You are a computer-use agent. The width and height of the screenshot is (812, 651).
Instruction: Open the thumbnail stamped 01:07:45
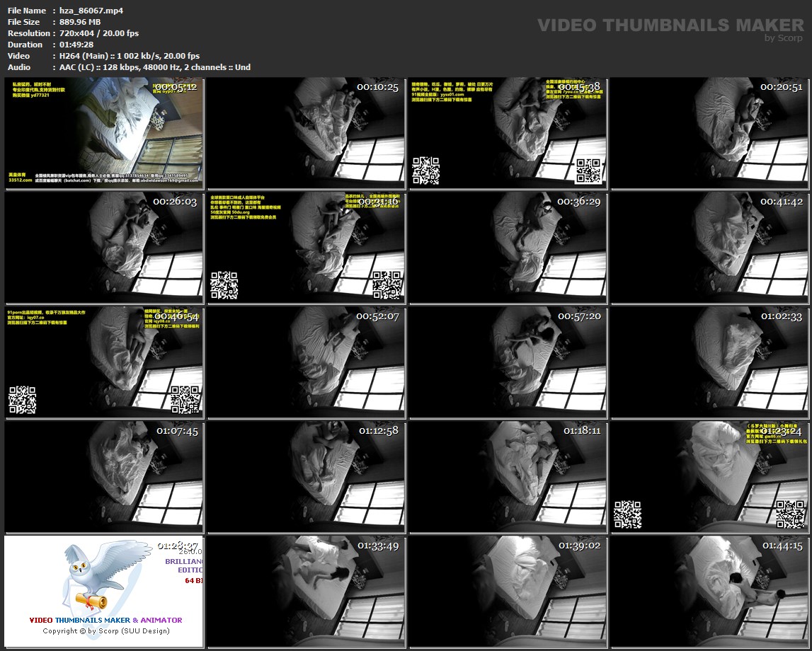[104, 477]
